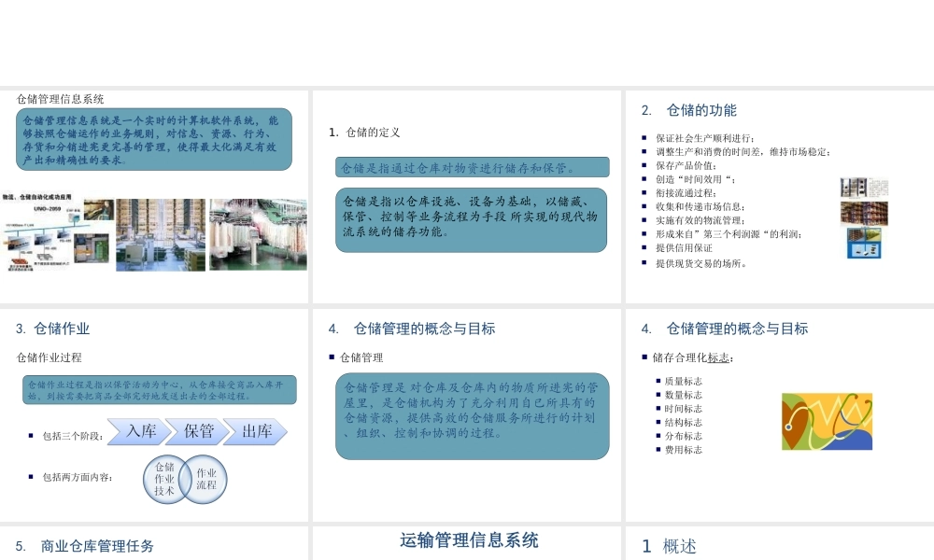Select the 仓储管理 definition box on slide five
Image resolution: width=934 pixels, height=560 pixels.
472,415
